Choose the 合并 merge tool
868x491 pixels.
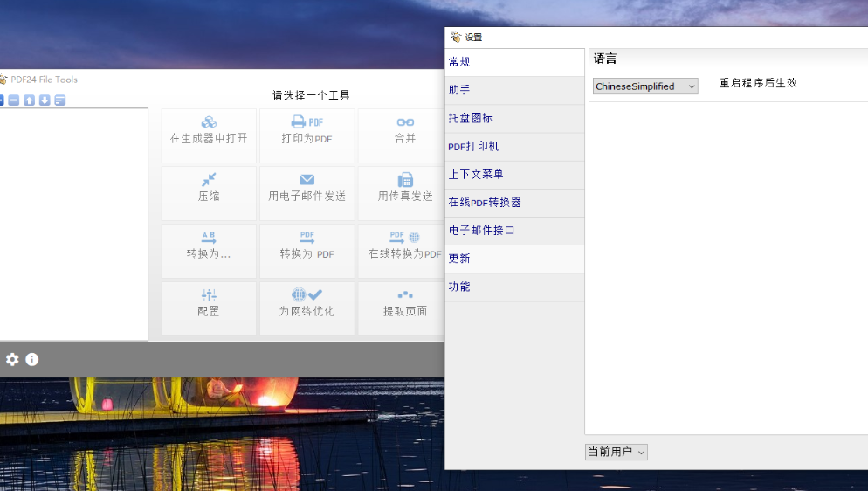pyautogui.click(x=402, y=135)
